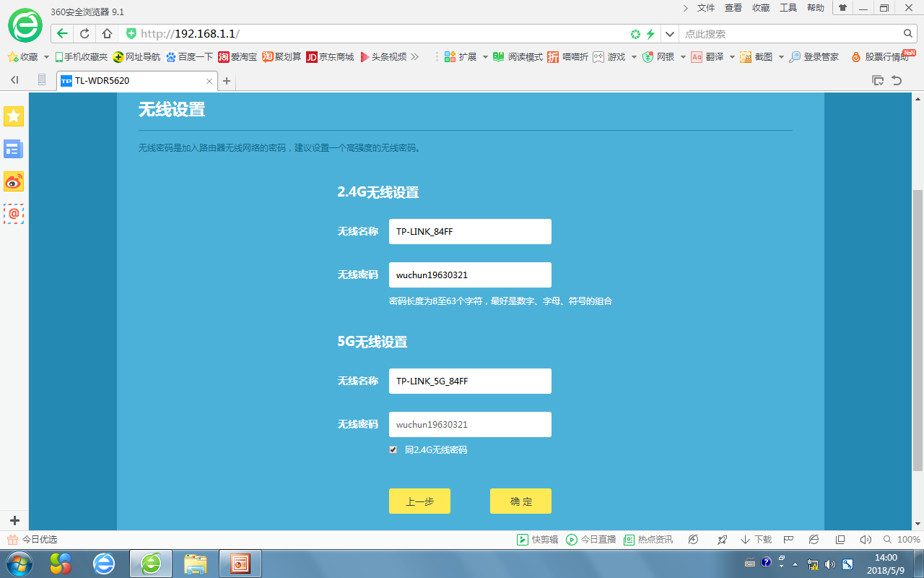Click the lightning speed mode icon
This screenshot has width=924, height=578.
(x=650, y=34)
